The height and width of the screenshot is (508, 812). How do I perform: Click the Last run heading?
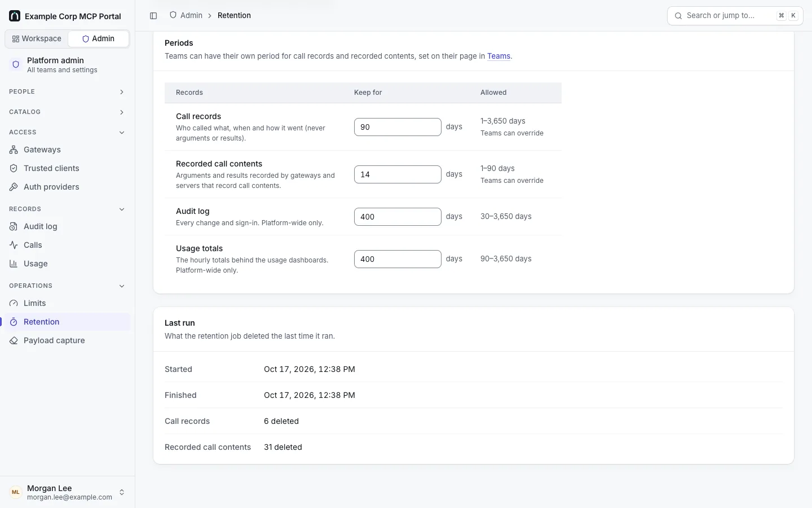[x=180, y=323]
